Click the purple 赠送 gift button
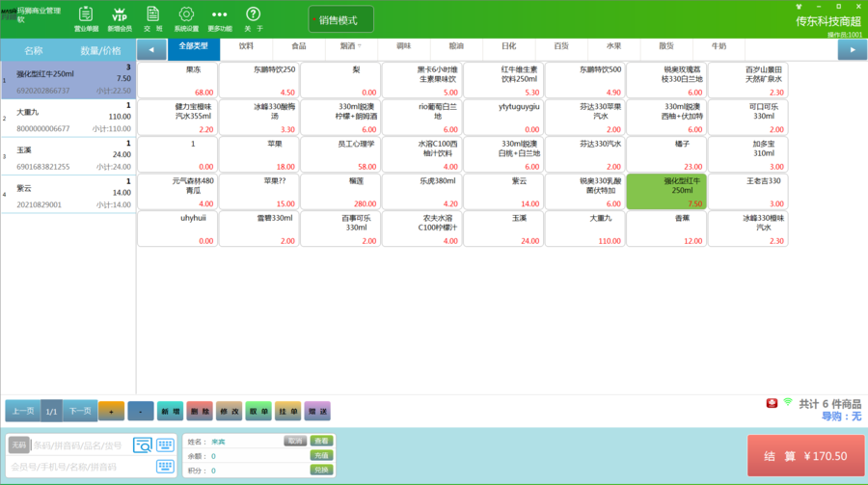 (x=317, y=411)
